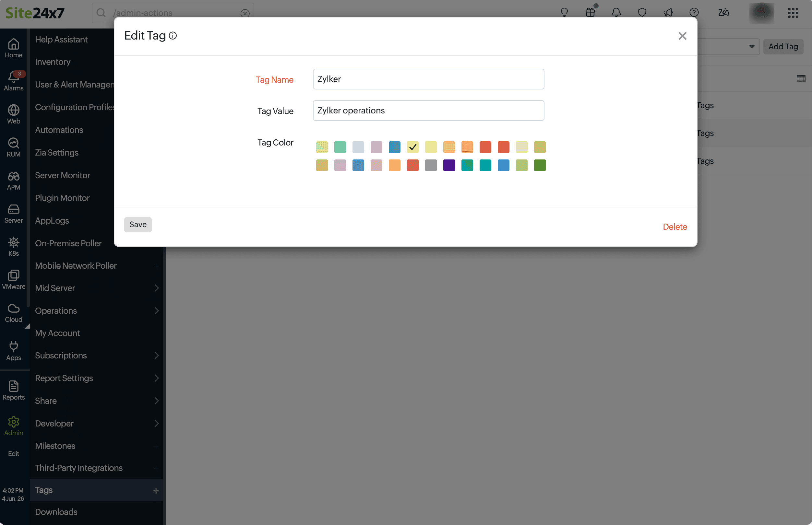
Task: Open the Zia Settings menu item
Action: [x=57, y=153]
